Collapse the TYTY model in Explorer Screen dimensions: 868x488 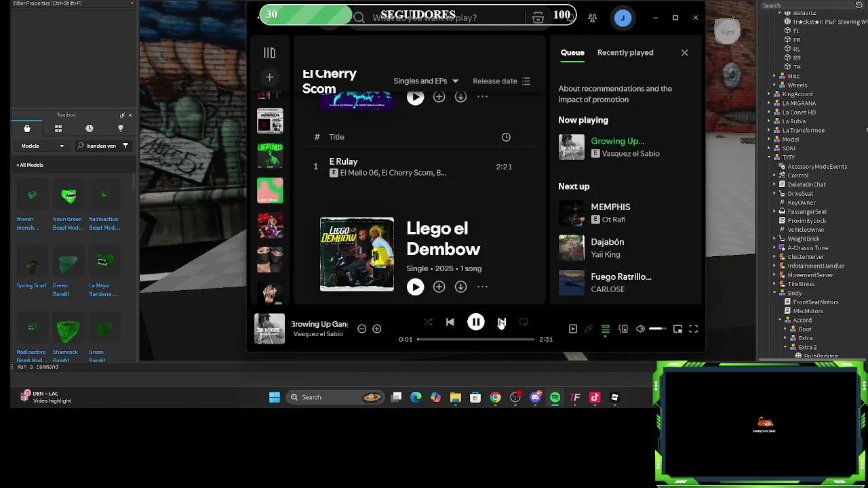(769, 157)
